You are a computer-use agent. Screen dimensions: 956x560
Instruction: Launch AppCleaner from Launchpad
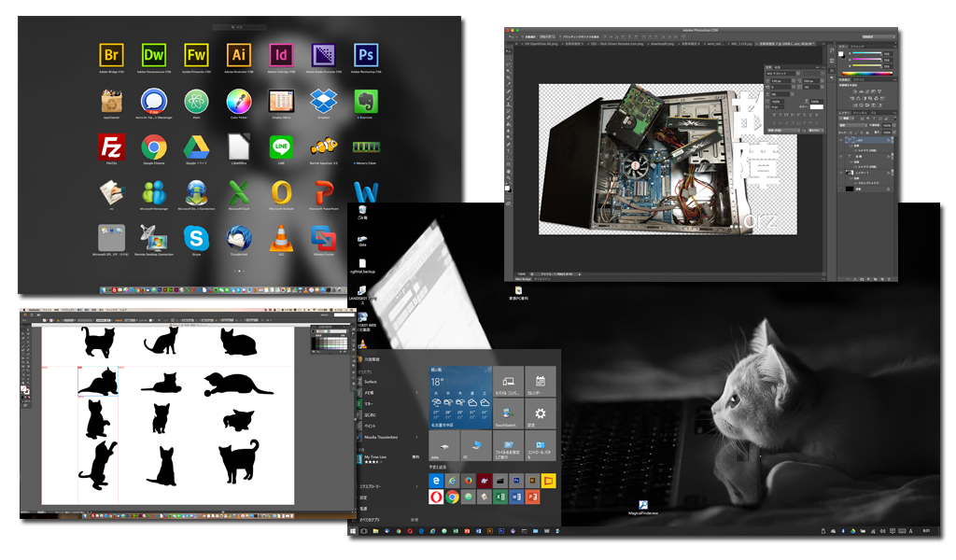(112, 101)
